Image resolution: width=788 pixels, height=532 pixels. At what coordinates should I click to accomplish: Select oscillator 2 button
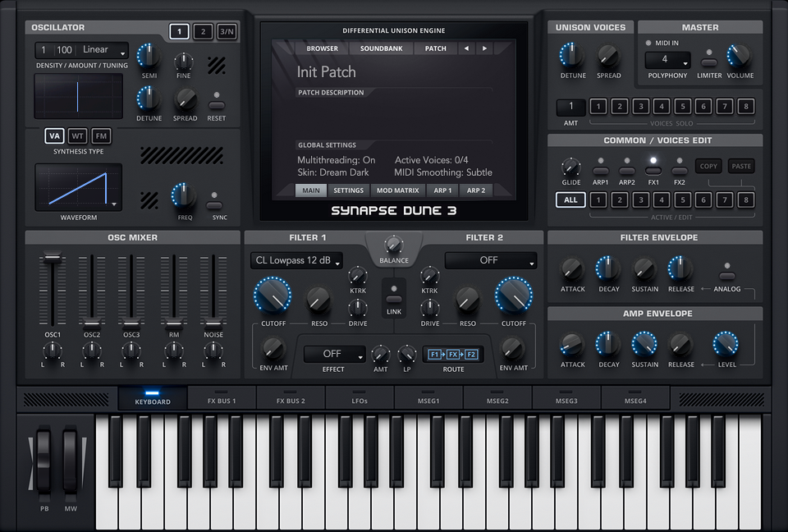(203, 32)
